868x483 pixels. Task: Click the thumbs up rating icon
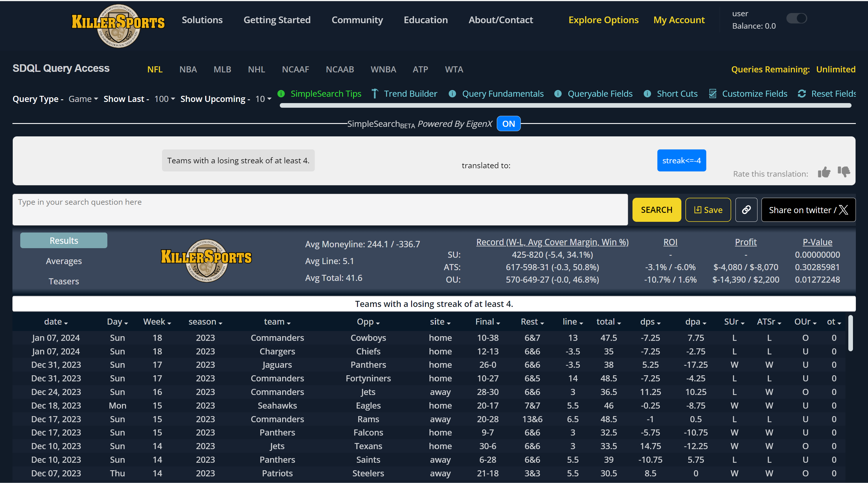824,172
